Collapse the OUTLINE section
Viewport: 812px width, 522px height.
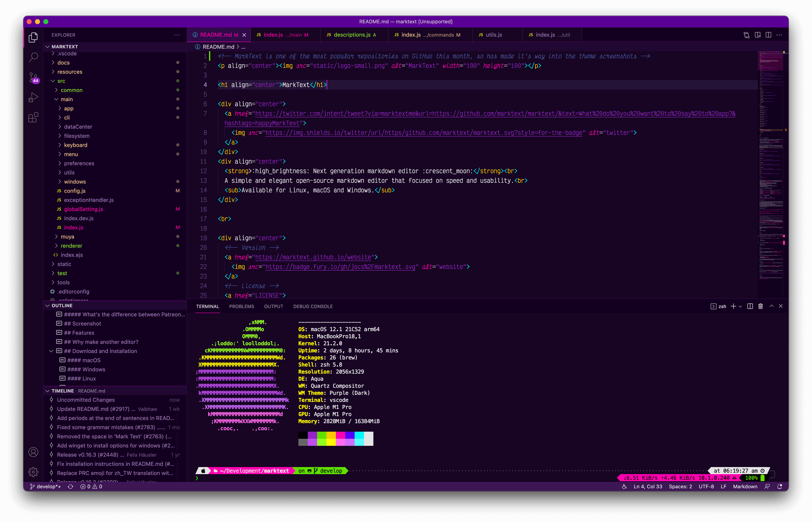(x=62, y=305)
